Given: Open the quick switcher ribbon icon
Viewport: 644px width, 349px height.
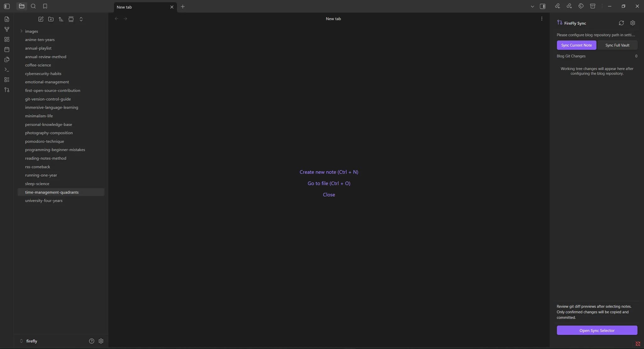Looking at the screenshot, I should [x=7, y=19].
